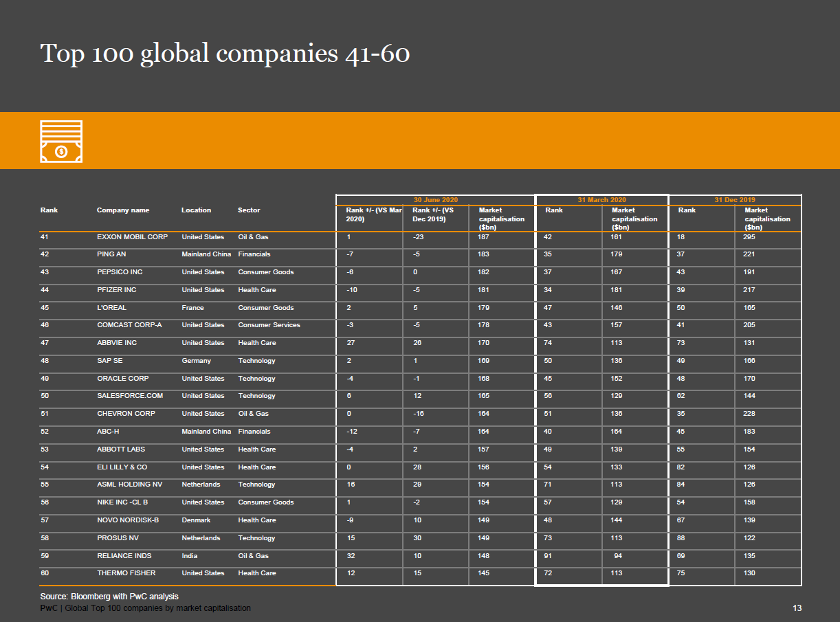Screen dimensions: 840x622
Task: Click Oil & Gas sector in CHEVRON row
Action: (x=254, y=414)
